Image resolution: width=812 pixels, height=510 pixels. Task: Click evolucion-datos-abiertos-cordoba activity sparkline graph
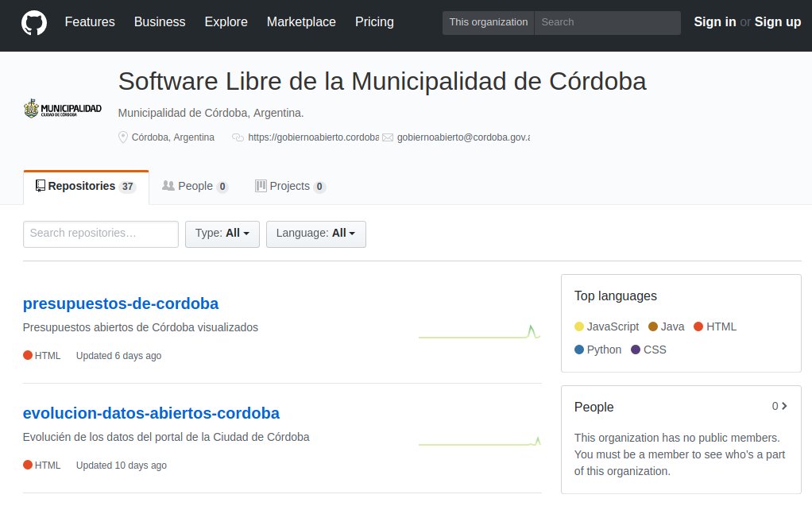(x=480, y=441)
